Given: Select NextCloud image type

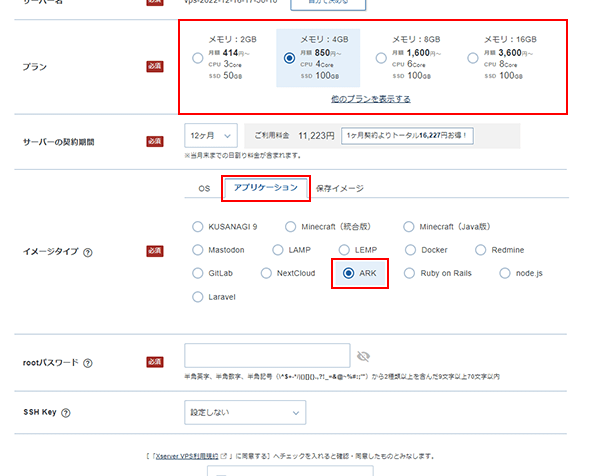Looking at the screenshot, I should [266, 273].
